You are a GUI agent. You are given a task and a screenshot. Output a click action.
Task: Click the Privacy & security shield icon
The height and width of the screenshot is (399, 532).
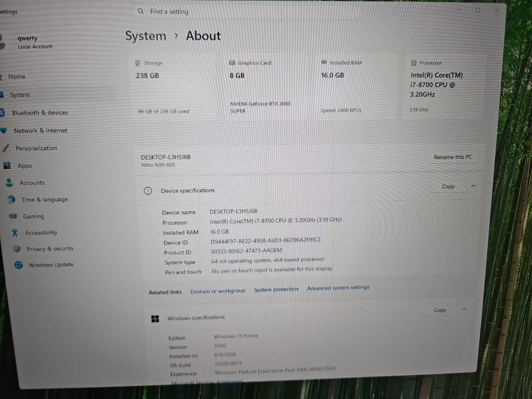17,249
